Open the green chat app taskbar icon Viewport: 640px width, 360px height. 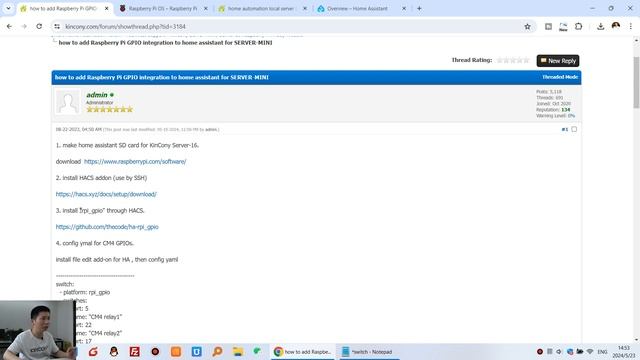tap(257, 351)
